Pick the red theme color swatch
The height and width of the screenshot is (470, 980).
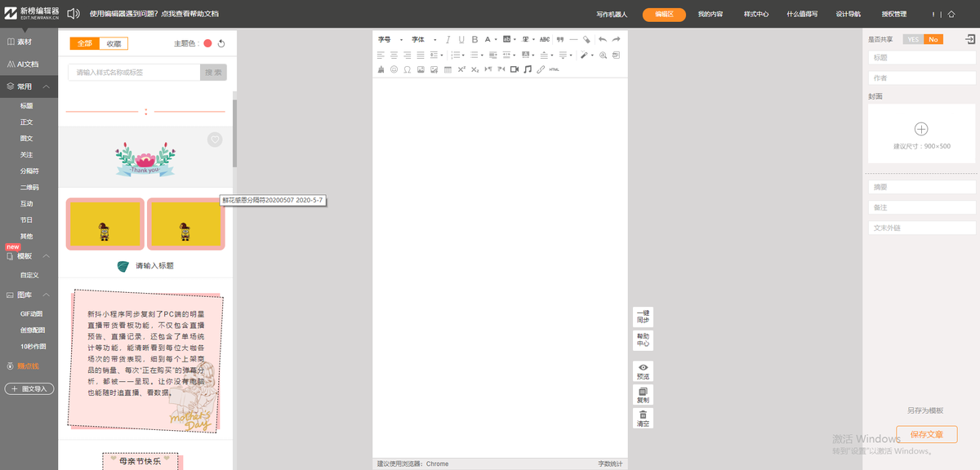[208, 44]
